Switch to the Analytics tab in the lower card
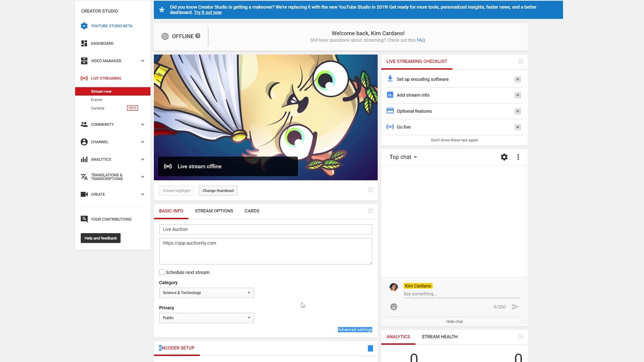The height and width of the screenshot is (362, 644). [x=398, y=337]
